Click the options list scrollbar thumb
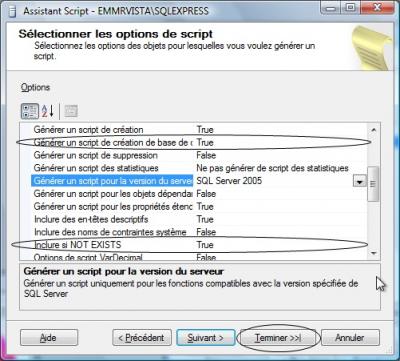 click(x=373, y=184)
